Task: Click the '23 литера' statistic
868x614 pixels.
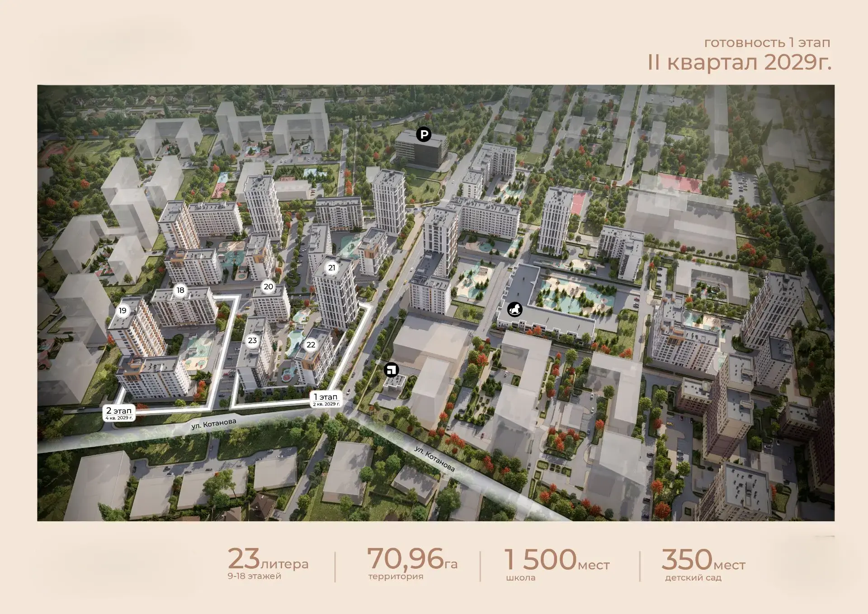Action: 268,559
